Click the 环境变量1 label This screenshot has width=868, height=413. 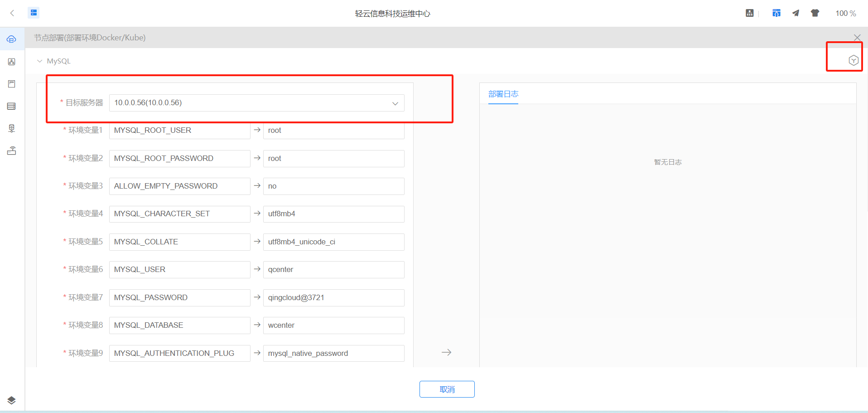click(85, 130)
